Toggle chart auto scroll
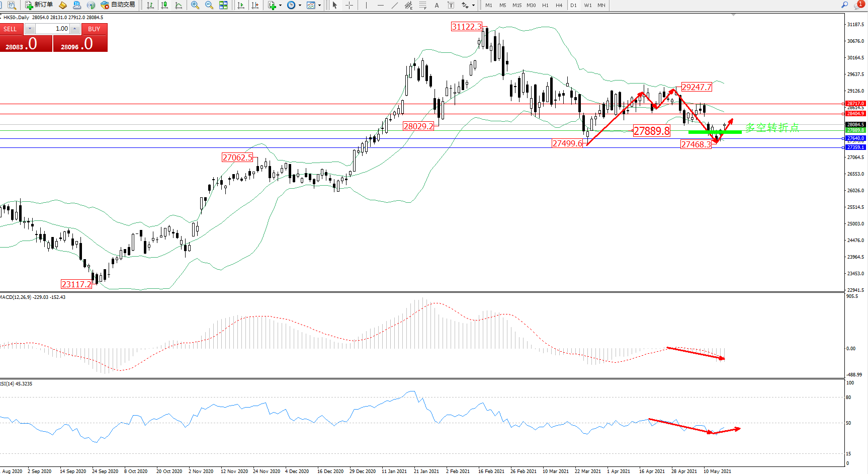The height and width of the screenshot is (474, 868). 241,5
